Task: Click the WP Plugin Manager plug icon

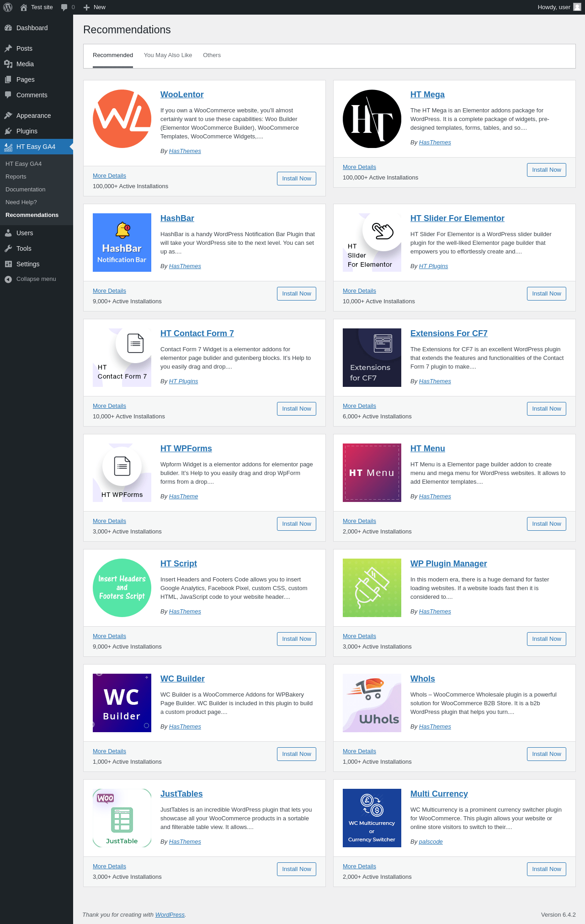Action: (372, 588)
